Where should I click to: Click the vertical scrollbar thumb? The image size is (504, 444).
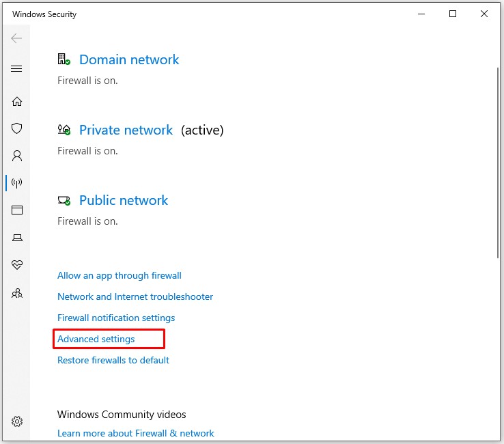click(x=499, y=163)
